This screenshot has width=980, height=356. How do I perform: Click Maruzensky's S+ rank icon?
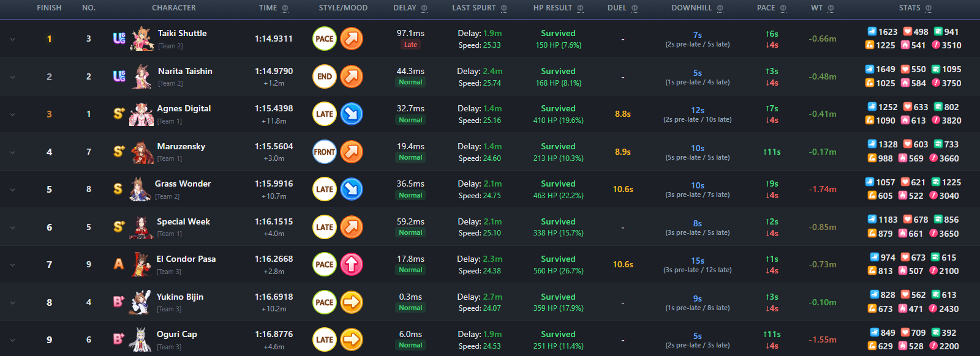[x=119, y=151]
